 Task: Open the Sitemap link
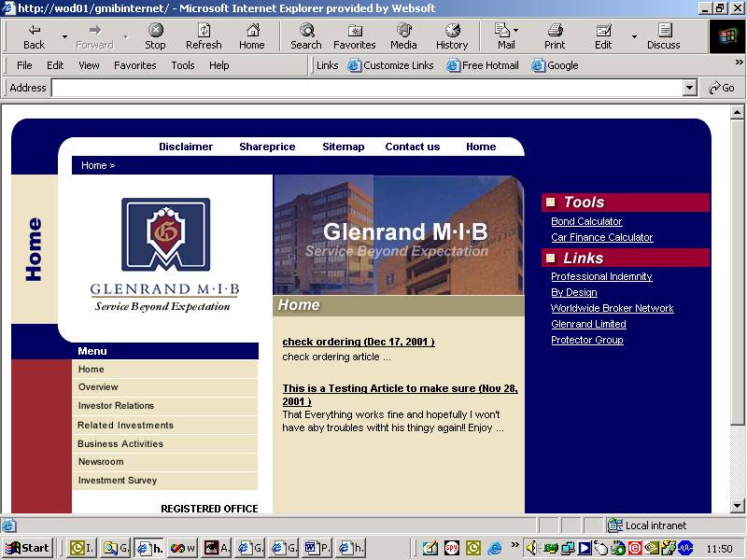click(343, 147)
